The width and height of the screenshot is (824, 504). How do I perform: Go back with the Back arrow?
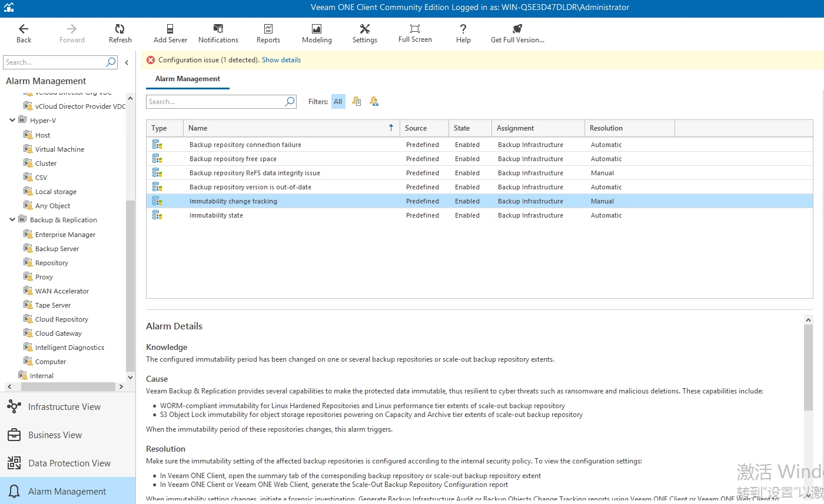(x=24, y=34)
